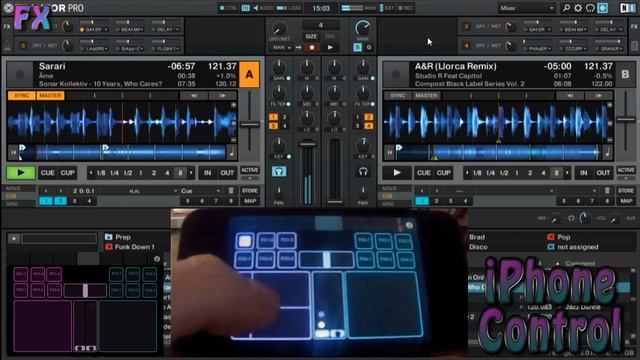Open loop recorder MAIN source dropdown

tap(282, 48)
